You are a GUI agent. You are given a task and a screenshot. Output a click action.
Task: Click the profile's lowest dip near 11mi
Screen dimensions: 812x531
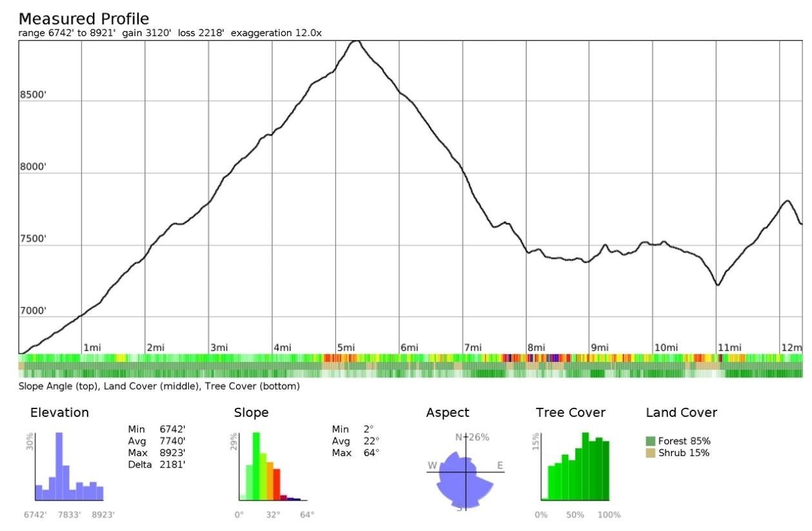pos(717,285)
